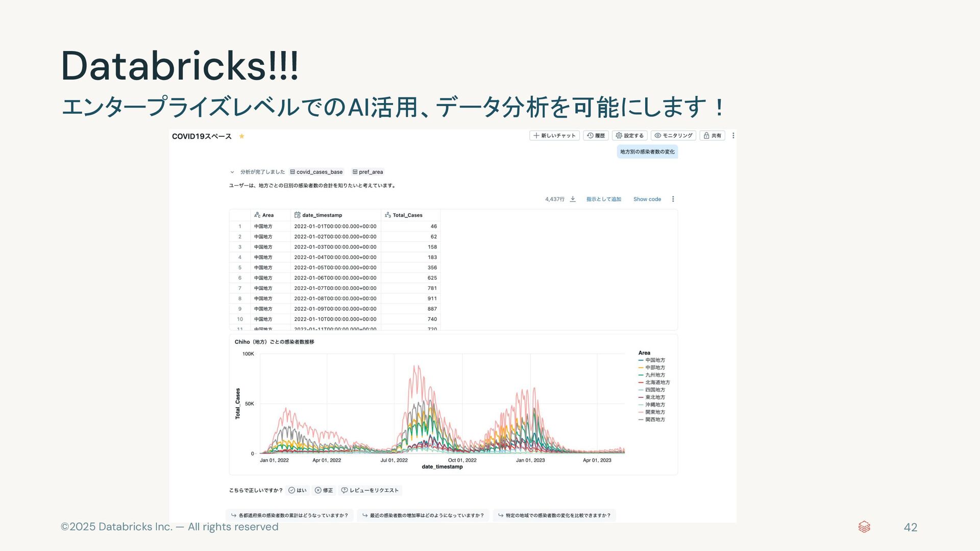Confirm answer with はい button
The image size is (980, 551).
pyautogui.click(x=298, y=490)
